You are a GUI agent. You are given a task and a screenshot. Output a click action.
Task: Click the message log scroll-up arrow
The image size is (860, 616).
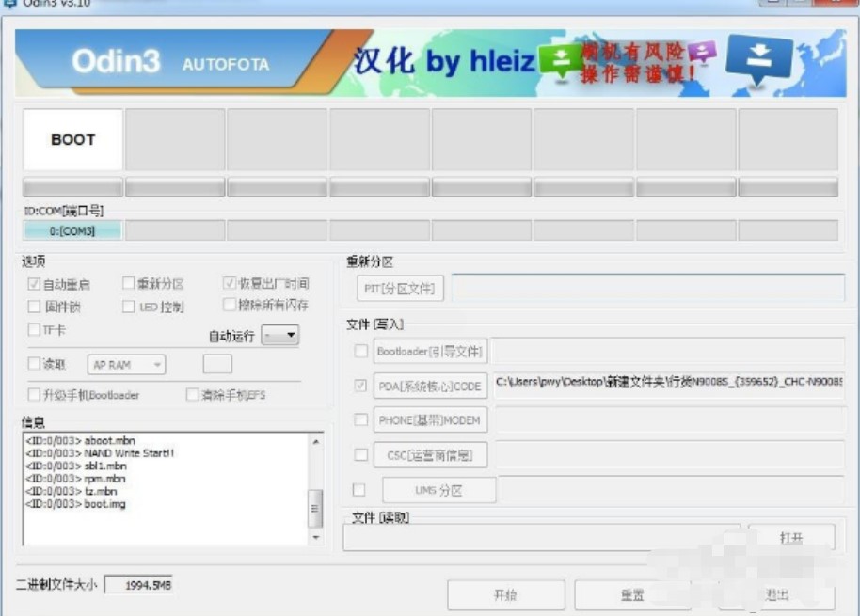[316, 441]
